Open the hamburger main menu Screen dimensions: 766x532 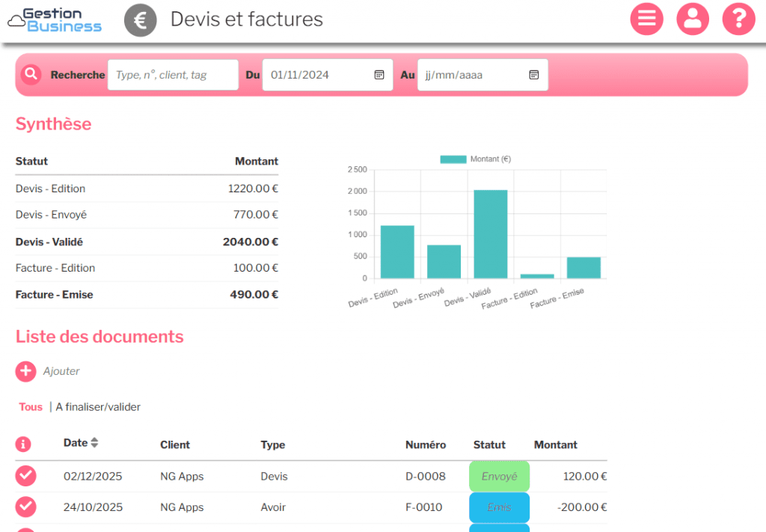tap(647, 19)
